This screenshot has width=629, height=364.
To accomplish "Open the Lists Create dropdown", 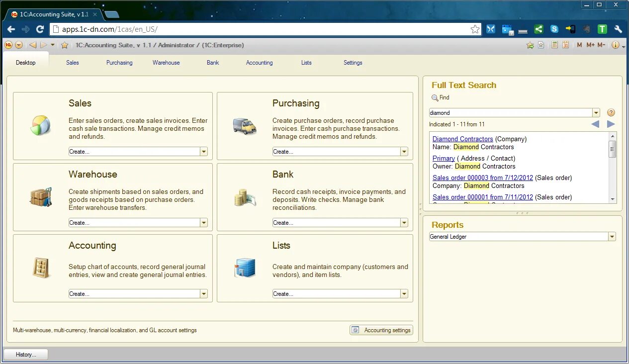I will [x=404, y=294].
